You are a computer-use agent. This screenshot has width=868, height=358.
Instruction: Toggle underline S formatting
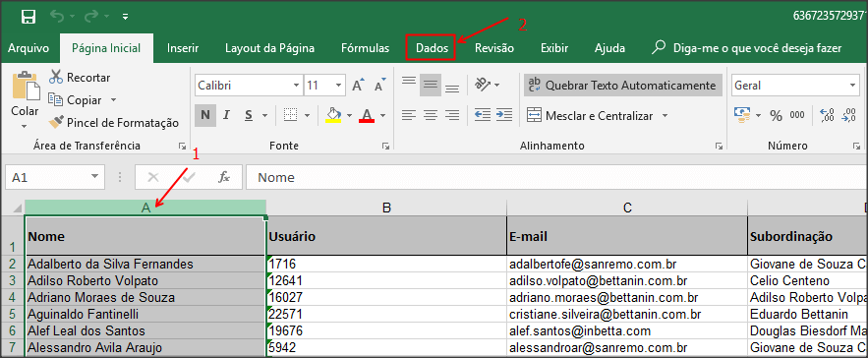tap(249, 115)
